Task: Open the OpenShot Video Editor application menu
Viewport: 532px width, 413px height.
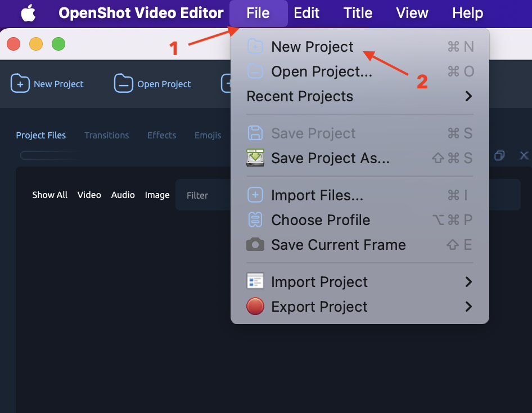Action: (x=141, y=14)
